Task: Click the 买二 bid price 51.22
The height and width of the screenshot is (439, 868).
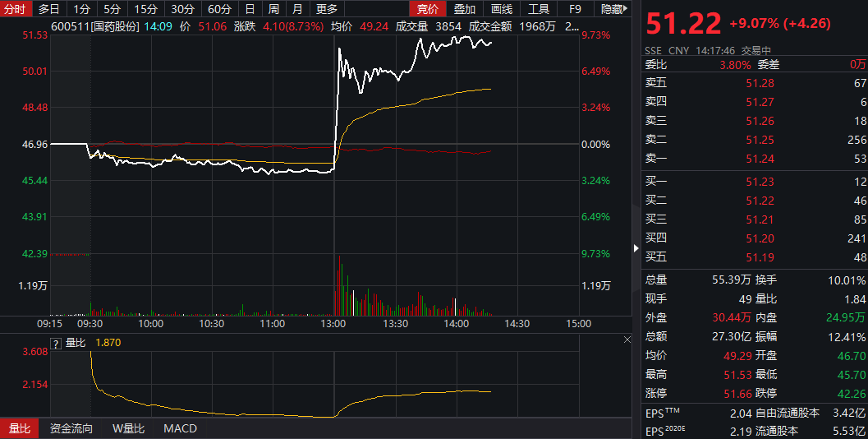Action: [x=760, y=201]
